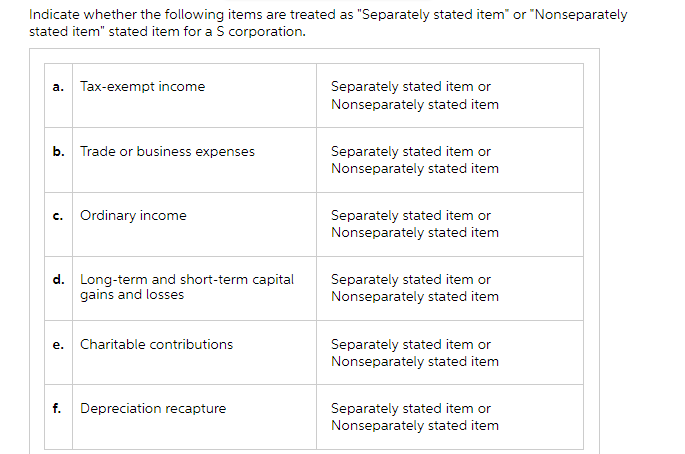Choose answer cell for Ordinary income row
685x454 pixels.
(x=415, y=224)
